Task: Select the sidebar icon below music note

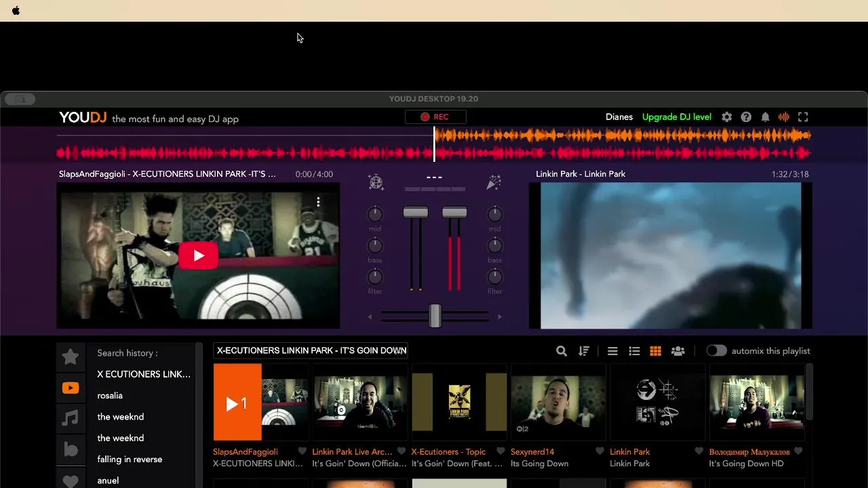Action: (x=71, y=450)
